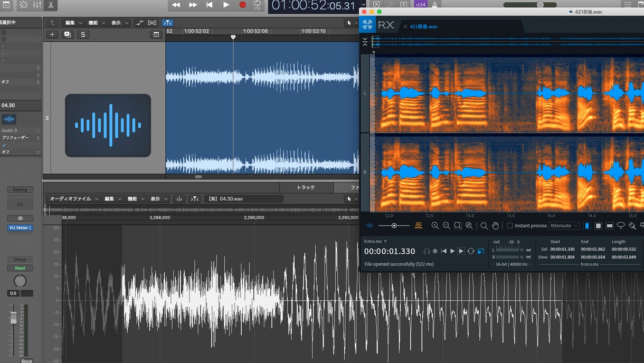644x363 pixels.
Task: Toggle the flex bowtie icon in track editor
Action: tap(152, 23)
